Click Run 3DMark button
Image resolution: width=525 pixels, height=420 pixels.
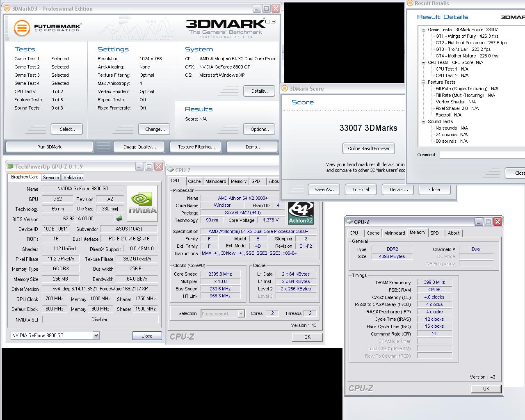point(49,147)
